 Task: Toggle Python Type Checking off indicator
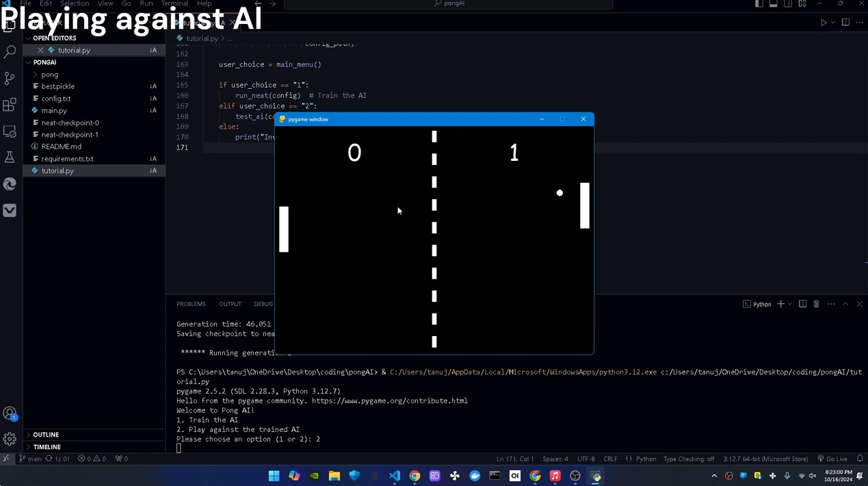coord(689,459)
